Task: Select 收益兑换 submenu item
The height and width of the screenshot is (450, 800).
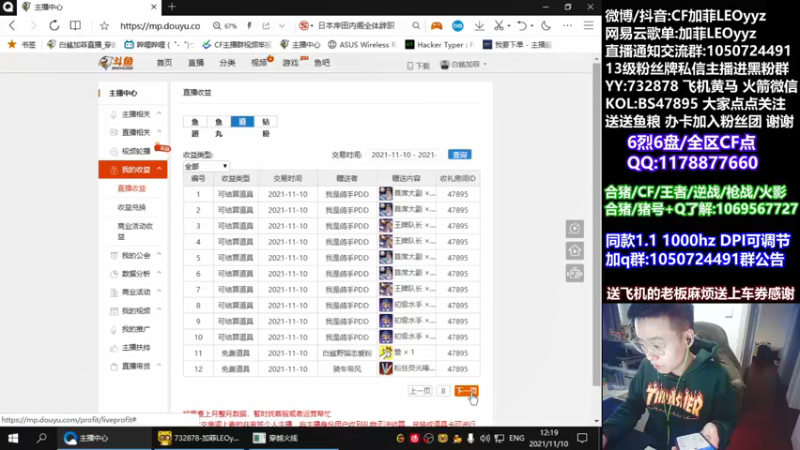Action: (132, 207)
